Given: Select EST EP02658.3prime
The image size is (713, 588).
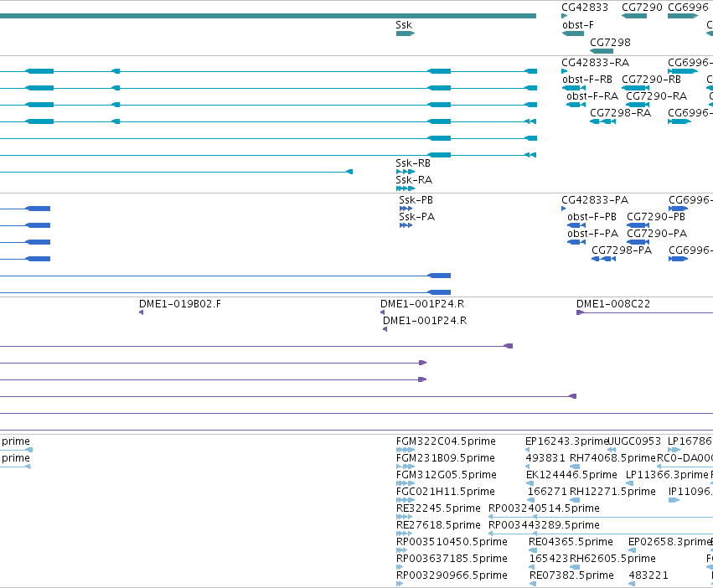Looking at the screenshot, I should coord(669,542).
